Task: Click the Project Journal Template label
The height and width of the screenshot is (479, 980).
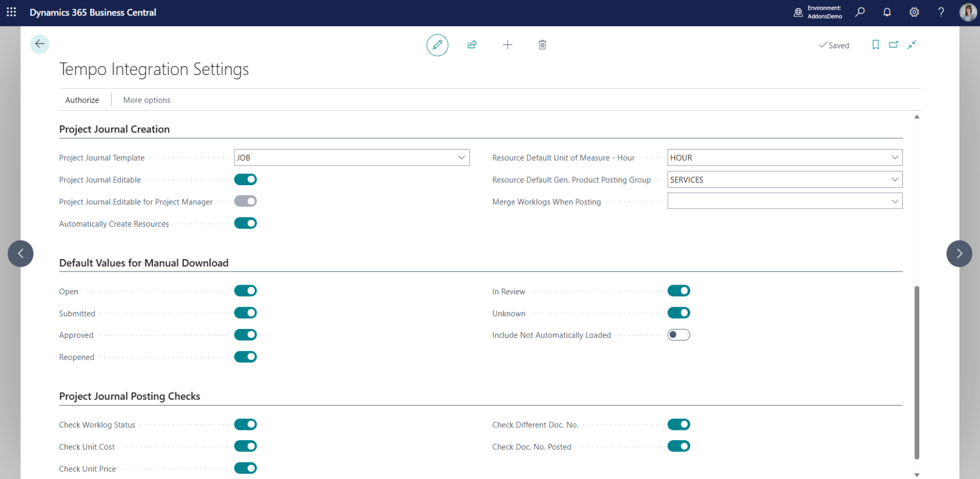Action: [x=102, y=158]
